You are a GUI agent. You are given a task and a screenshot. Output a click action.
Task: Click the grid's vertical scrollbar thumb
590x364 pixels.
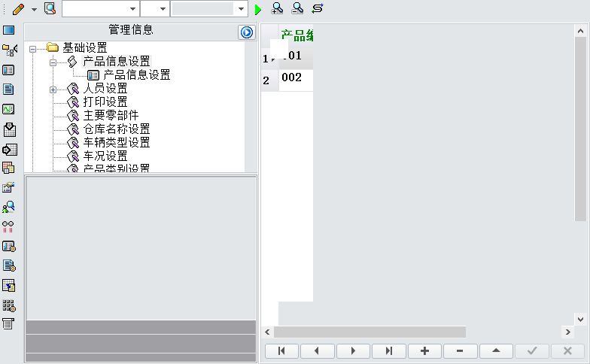pos(581,129)
